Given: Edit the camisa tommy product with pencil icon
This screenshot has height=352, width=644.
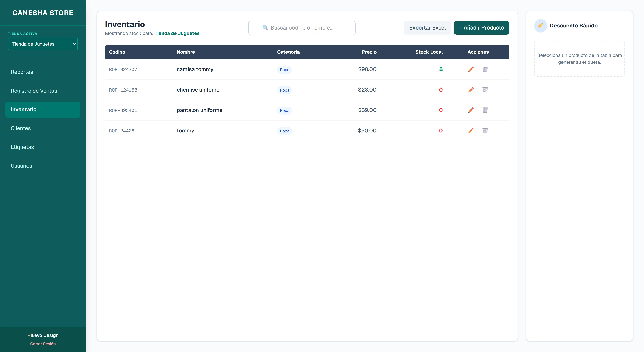Looking at the screenshot, I should click(471, 69).
